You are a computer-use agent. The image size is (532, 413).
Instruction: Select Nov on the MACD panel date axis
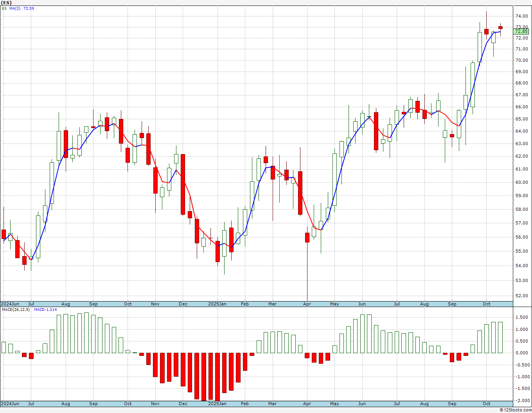point(155,404)
